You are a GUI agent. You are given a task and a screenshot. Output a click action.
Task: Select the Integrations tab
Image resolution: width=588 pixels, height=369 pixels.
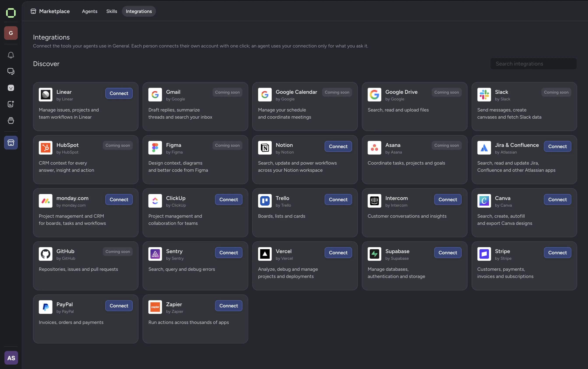(139, 11)
